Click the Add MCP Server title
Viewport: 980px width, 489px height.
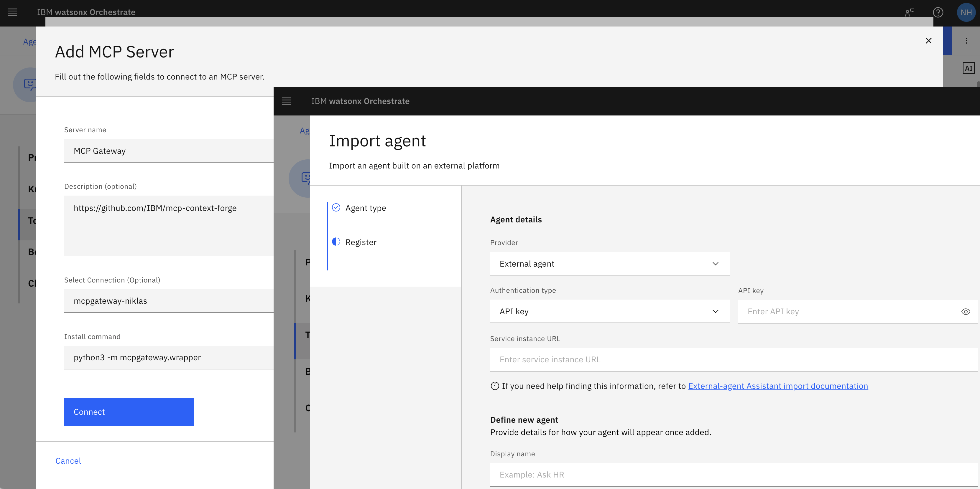114,52
